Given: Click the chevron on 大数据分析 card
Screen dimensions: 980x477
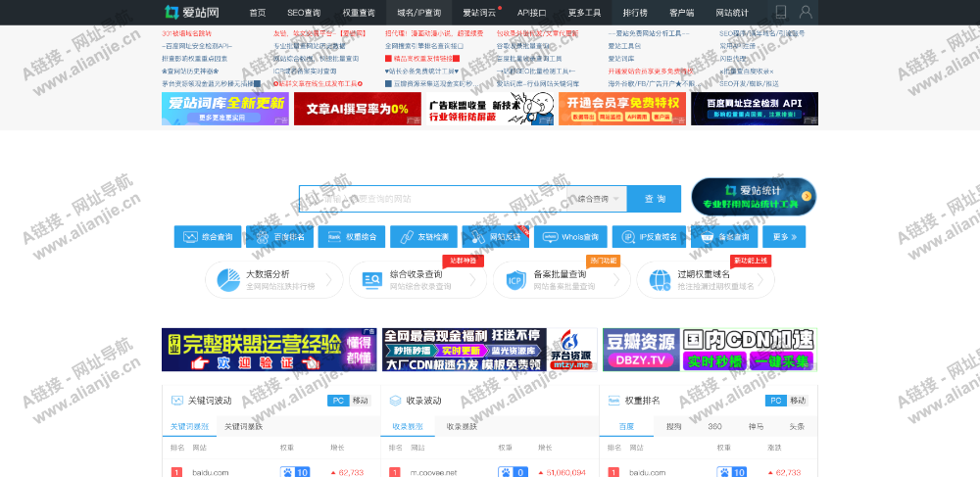Looking at the screenshot, I should [328, 280].
